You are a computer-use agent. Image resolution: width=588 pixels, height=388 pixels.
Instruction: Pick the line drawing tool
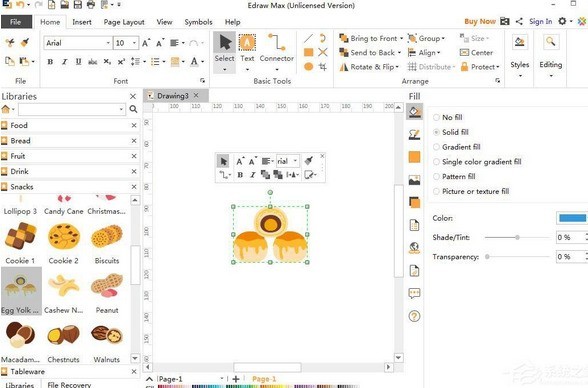(308, 38)
